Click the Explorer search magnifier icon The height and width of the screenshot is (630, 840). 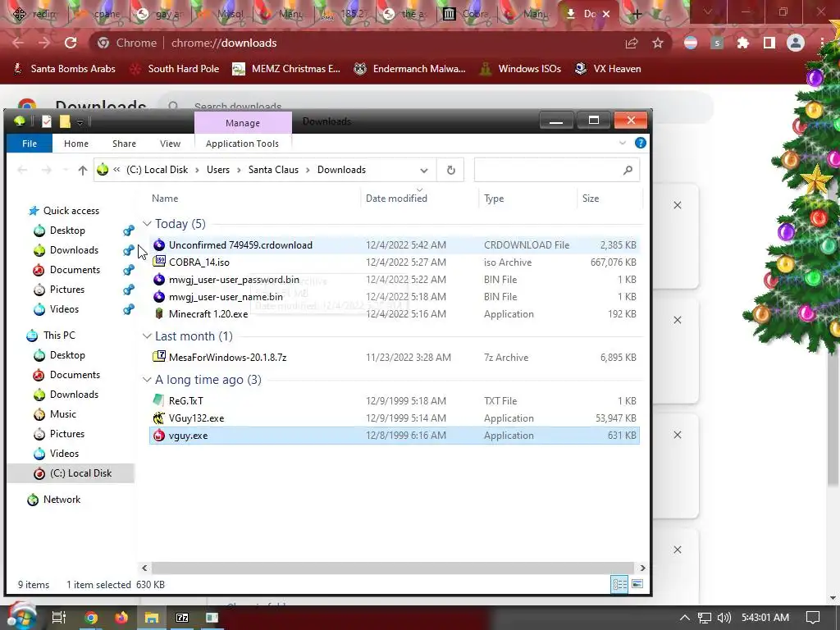pos(628,170)
